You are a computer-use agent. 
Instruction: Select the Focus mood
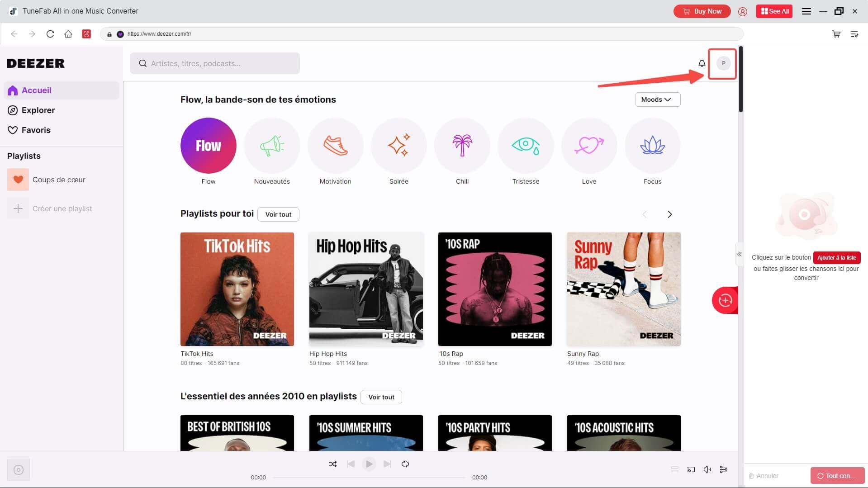click(652, 146)
